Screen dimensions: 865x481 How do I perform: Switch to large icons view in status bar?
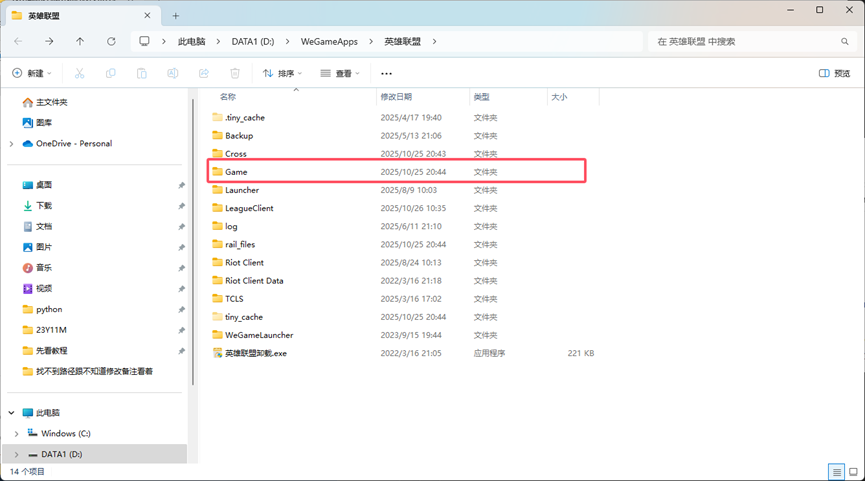click(853, 472)
